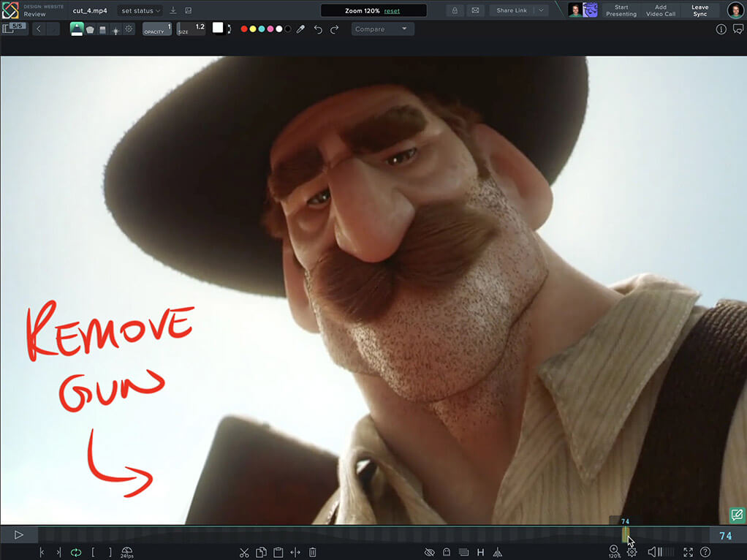The image size is (747, 560).
Task: Open the set status dropdown
Action: (140, 10)
